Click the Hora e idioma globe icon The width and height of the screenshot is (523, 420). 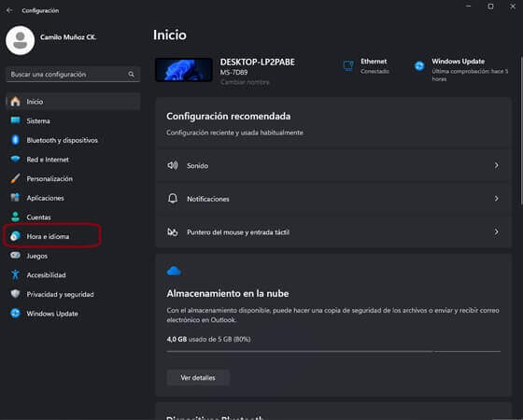15,236
